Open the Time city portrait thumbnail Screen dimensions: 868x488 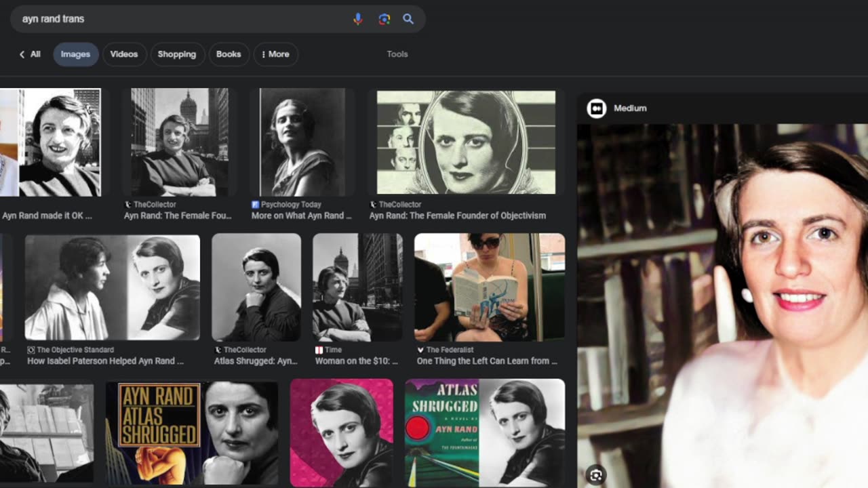(x=357, y=287)
